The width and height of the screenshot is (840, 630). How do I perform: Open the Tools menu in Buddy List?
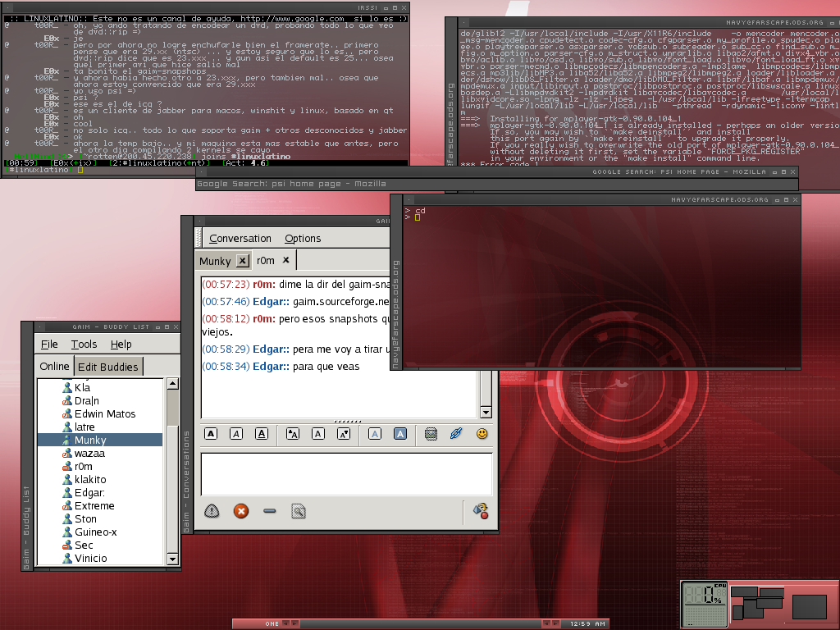[x=84, y=345]
